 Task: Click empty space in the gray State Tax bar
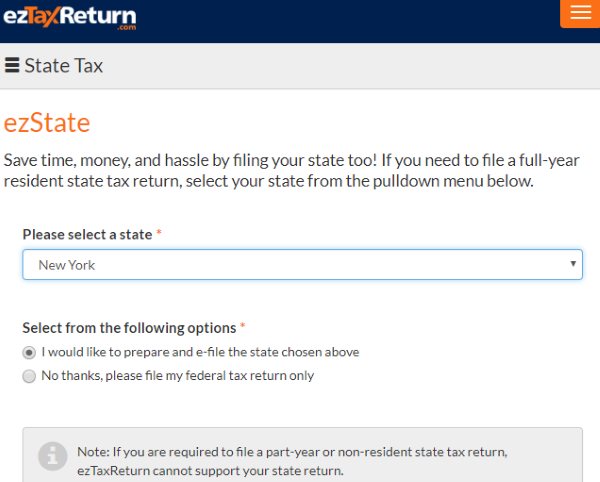350,66
